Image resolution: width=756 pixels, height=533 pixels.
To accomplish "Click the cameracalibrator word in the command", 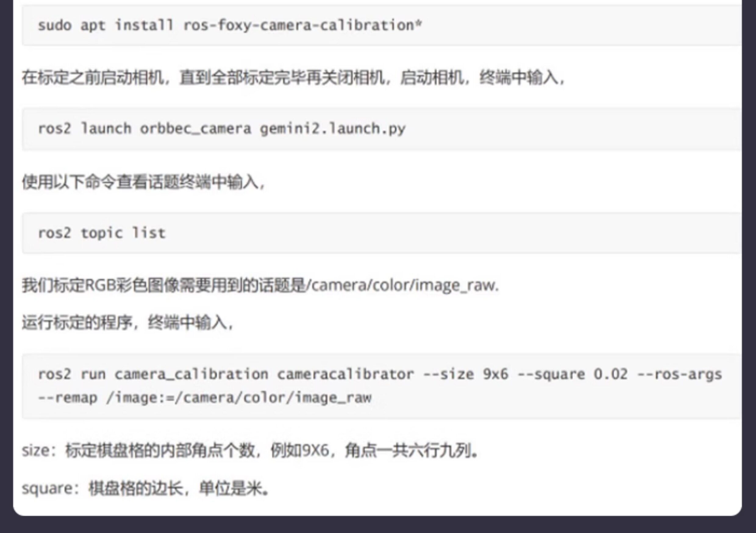I will (345, 374).
